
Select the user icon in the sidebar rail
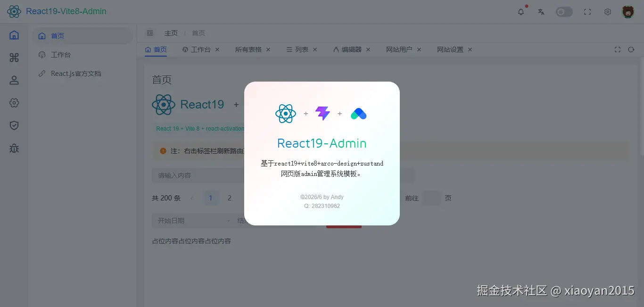coord(14,80)
